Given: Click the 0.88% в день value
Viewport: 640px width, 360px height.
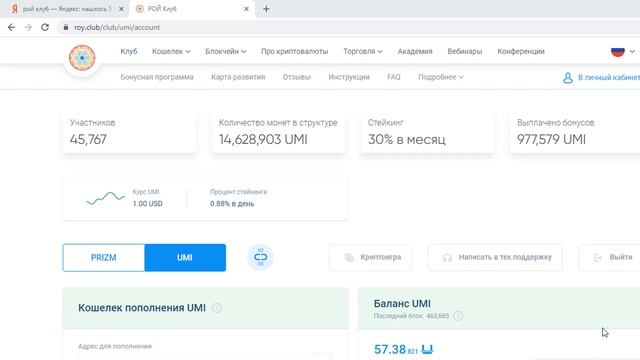Looking at the screenshot, I should click(232, 204).
